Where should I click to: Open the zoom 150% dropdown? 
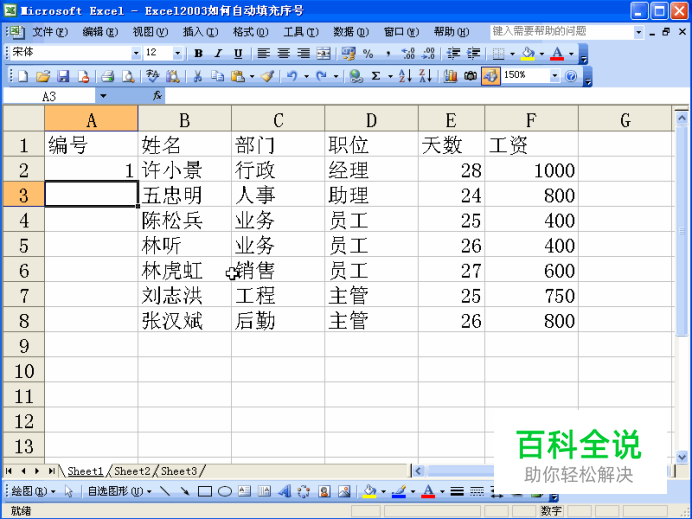point(555,76)
